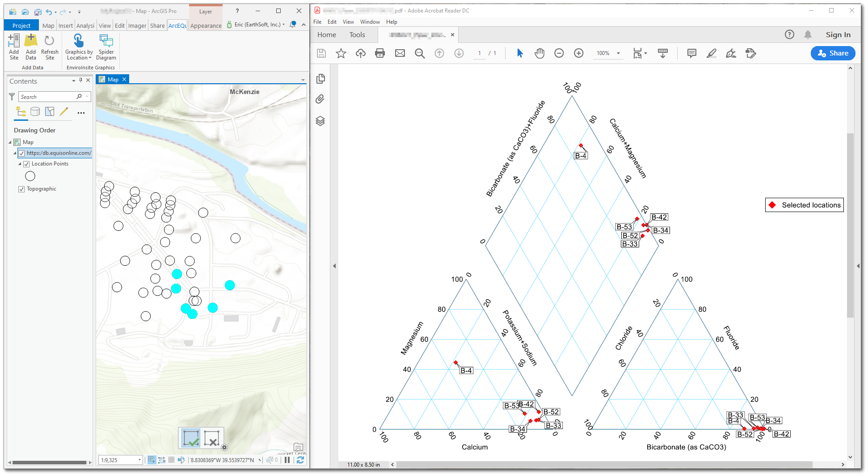Collapse the Location Points layer expander
The image size is (868, 476).
pyautogui.click(x=20, y=164)
